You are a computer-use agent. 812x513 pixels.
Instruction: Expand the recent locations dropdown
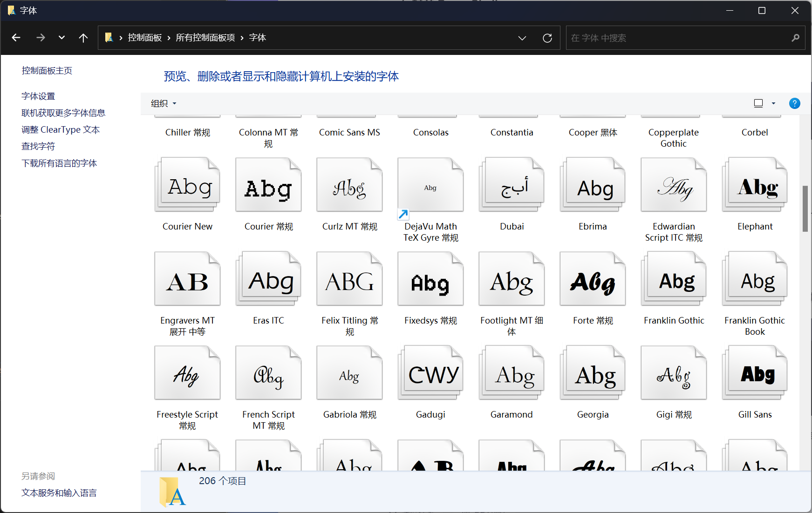(61, 38)
